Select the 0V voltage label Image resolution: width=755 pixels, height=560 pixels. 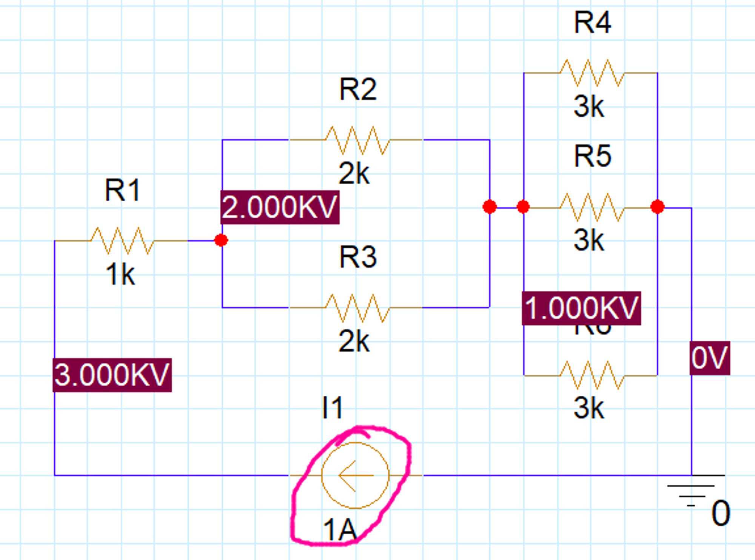[709, 358]
